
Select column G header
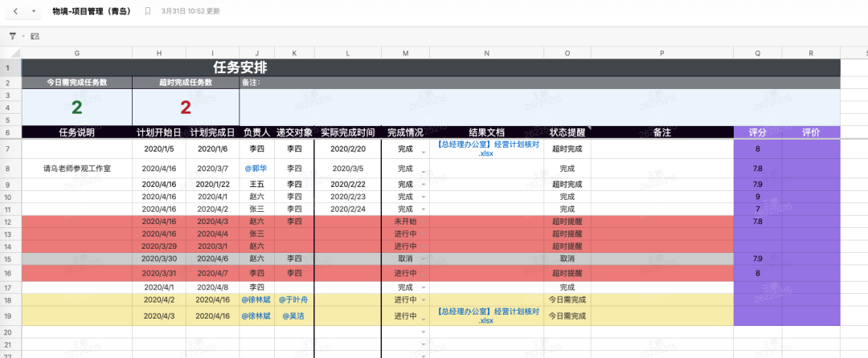pyautogui.click(x=76, y=53)
